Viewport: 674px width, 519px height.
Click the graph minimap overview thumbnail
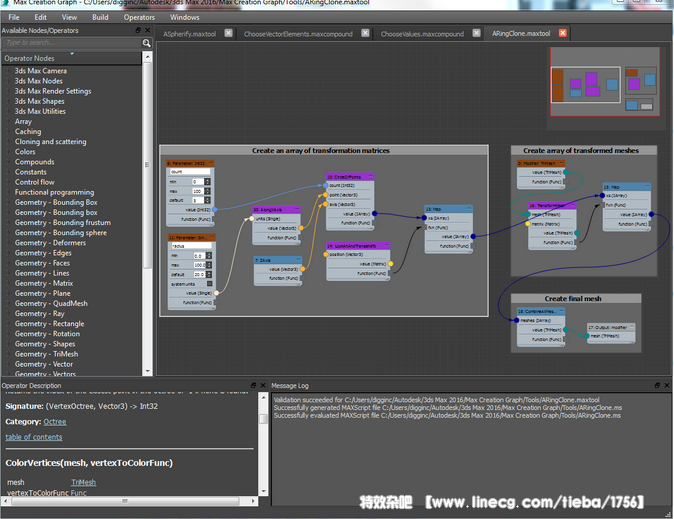(605, 82)
